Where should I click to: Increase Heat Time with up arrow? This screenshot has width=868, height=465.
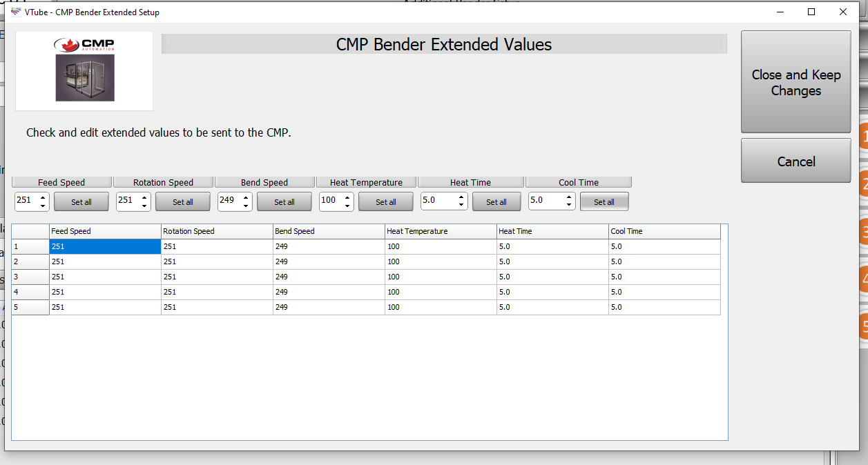(461, 197)
